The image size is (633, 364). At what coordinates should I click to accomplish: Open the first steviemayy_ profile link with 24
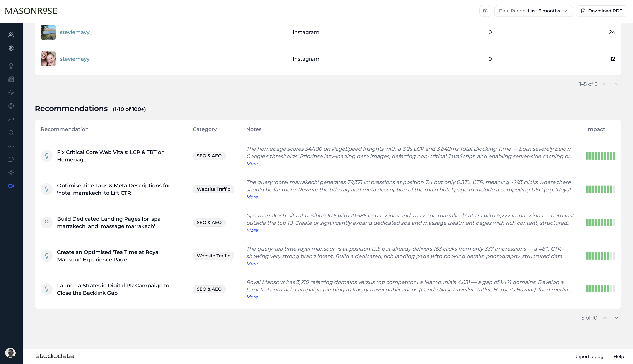click(x=76, y=32)
